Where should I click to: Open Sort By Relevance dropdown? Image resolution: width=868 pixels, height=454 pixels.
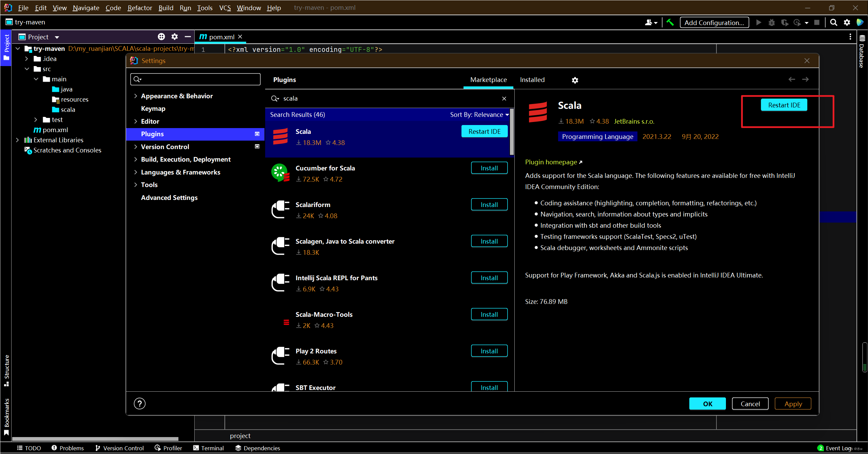point(479,115)
